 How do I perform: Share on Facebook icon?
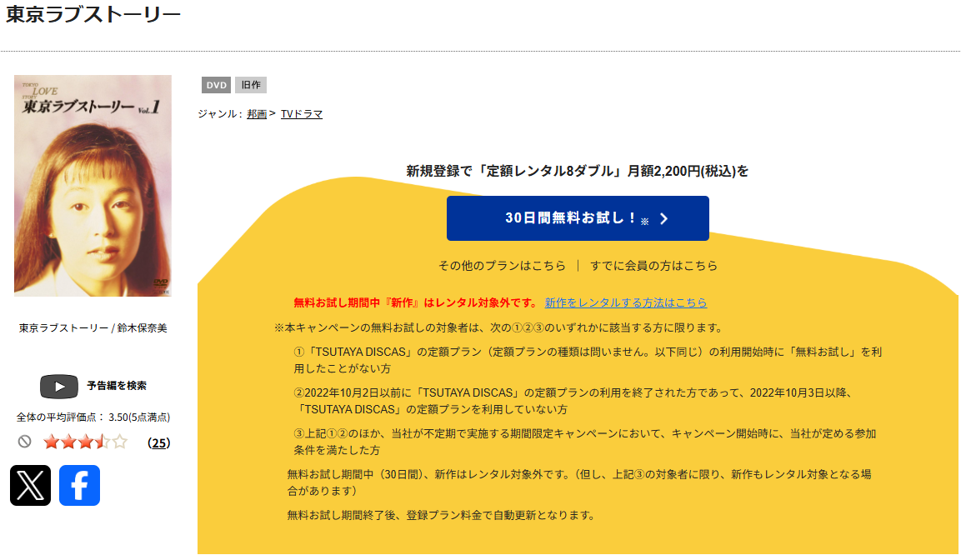tap(80, 485)
